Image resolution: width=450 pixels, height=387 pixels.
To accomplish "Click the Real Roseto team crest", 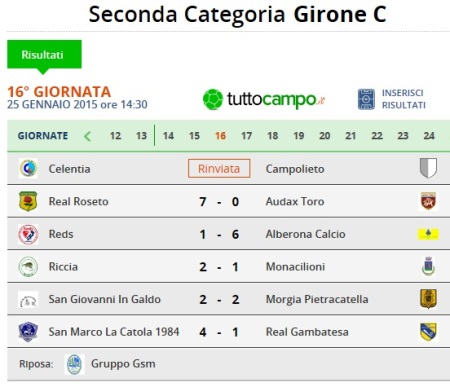I will click(28, 201).
